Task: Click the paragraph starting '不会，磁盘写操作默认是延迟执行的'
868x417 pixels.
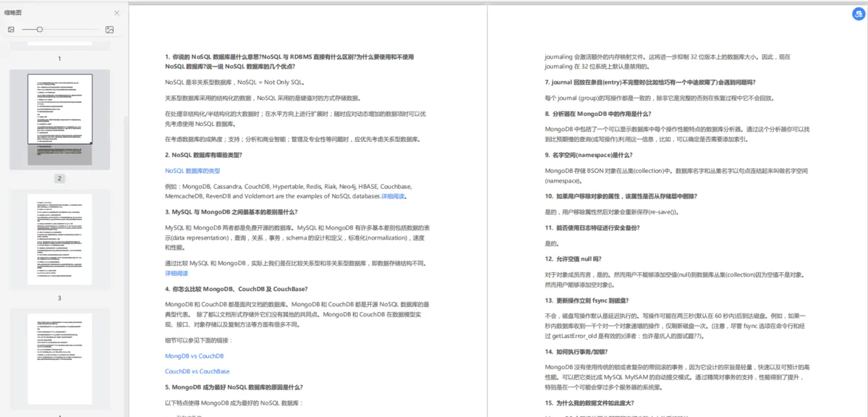Action: coord(676,326)
